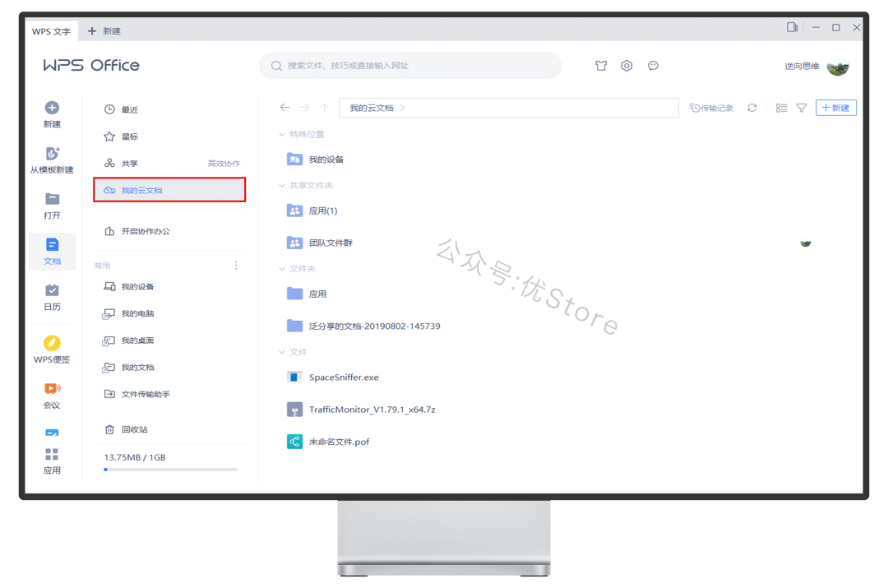Click the storage usage progress bar

coord(171,470)
